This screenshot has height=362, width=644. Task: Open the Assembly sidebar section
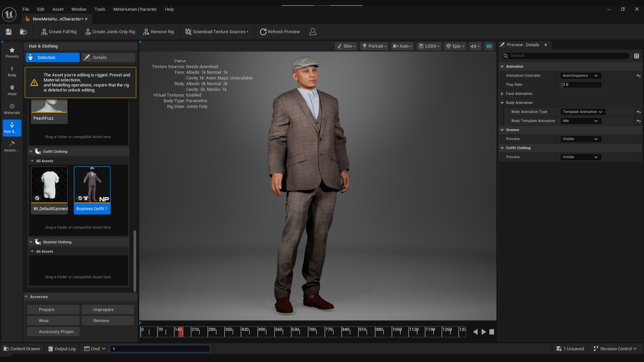(x=12, y=146)
